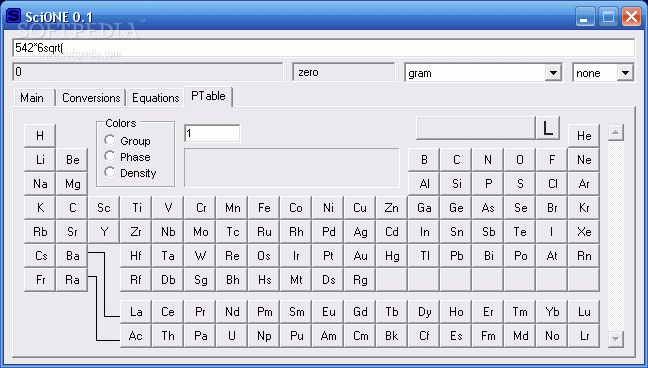Pick the Cu element button
The width and height of the screenshot is (648, 368).
[360, 208]
